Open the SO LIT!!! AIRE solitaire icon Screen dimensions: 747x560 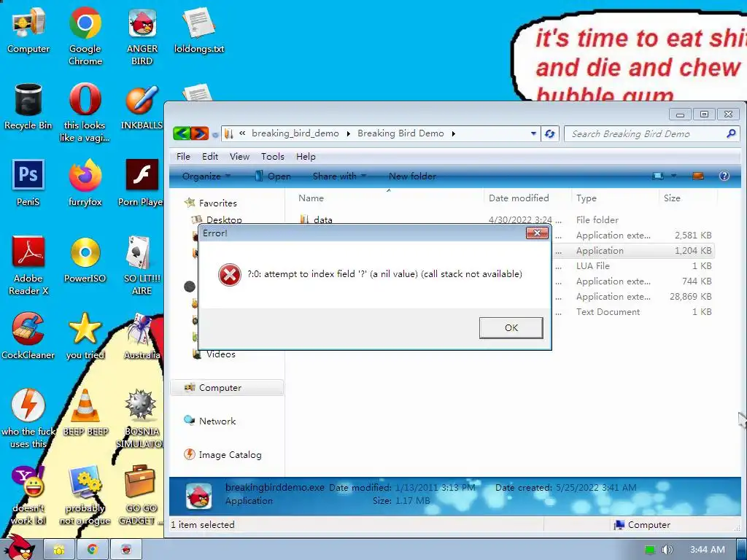[x=142, y=265]
